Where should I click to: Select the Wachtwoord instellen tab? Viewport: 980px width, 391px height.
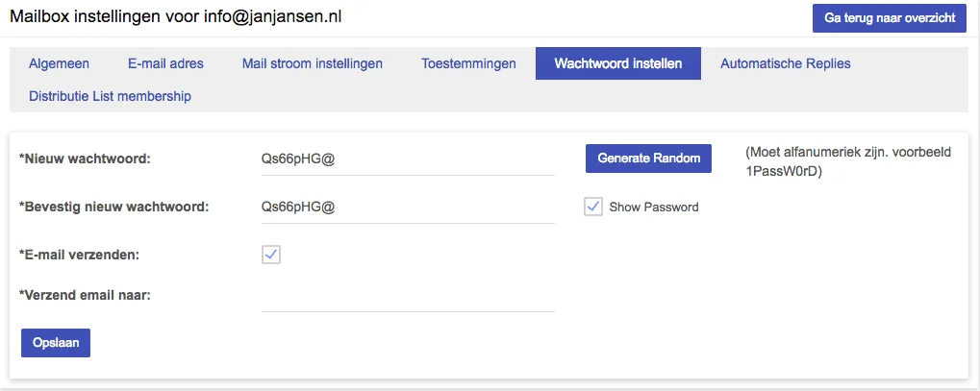618,63
